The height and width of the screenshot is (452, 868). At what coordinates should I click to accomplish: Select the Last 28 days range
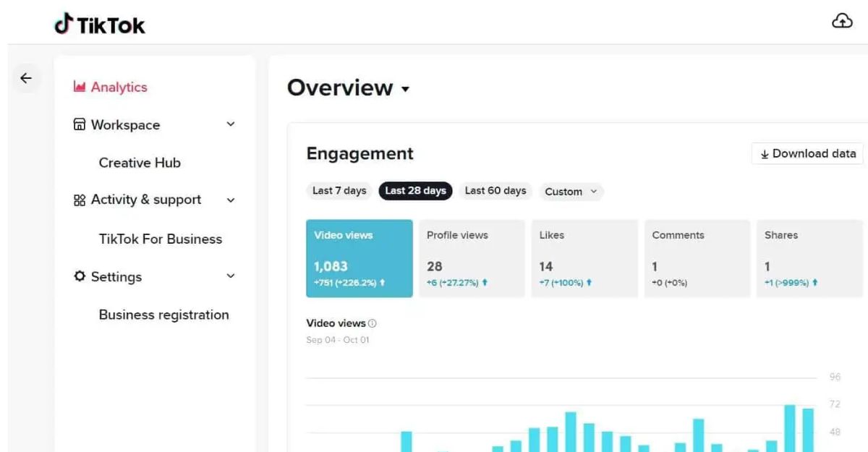point(416,191)
